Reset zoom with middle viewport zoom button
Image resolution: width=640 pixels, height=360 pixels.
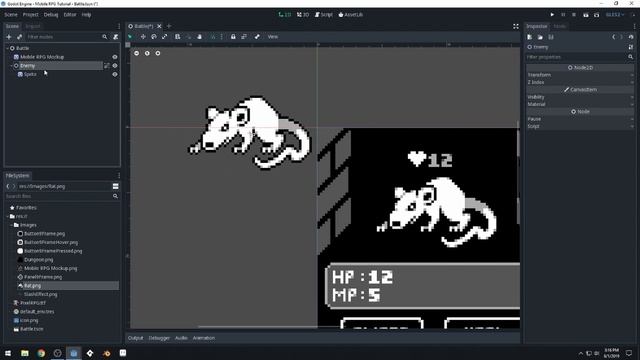tap(147, 53)
